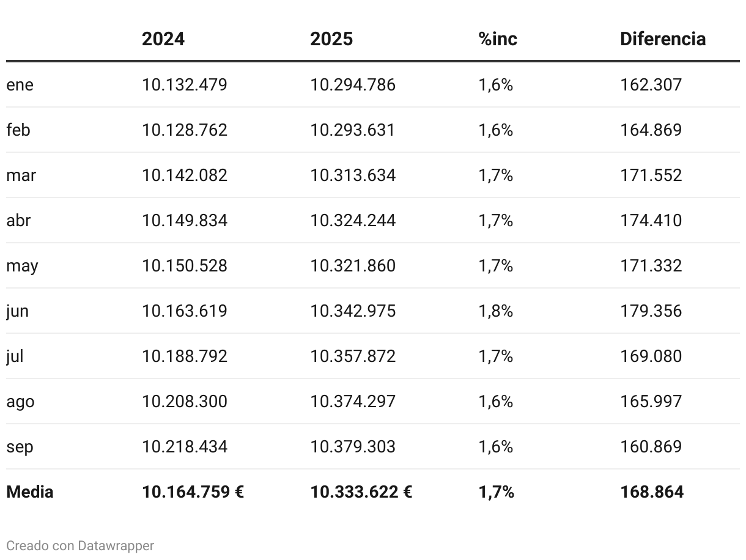Select the 168.864 average difference
Screen dimensions: 746x560
pyautogui.click(x=651, y=492)
